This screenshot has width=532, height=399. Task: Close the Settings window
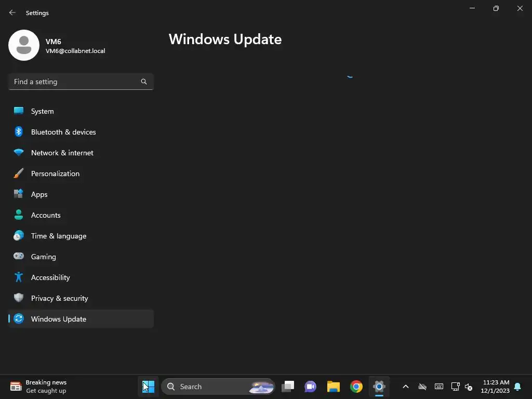coord(520,8)
